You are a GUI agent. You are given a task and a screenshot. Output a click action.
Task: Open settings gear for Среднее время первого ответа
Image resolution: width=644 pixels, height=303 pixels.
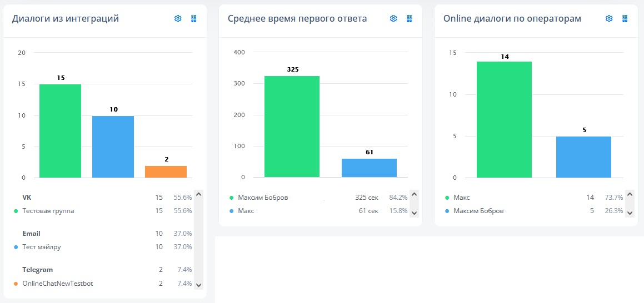click(x=393, y=18)
